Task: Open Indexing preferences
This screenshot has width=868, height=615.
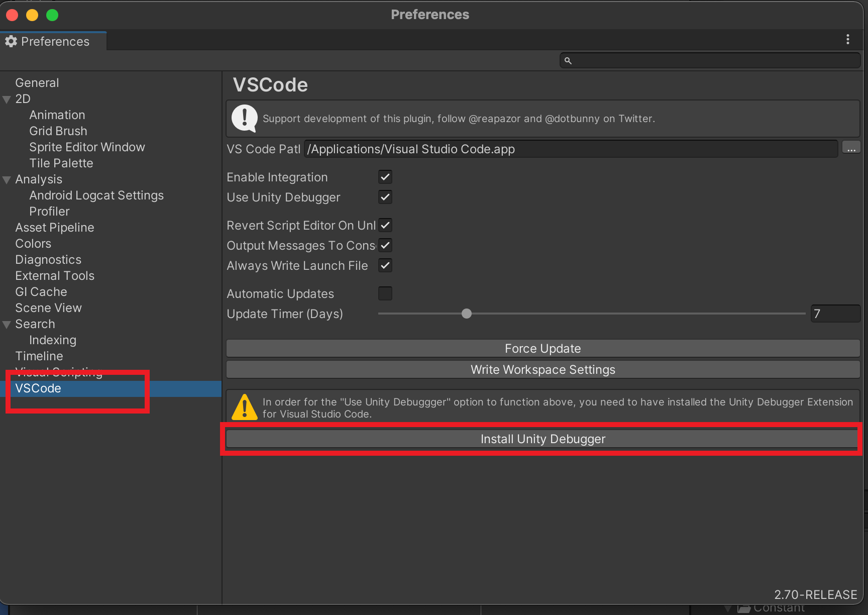Action: pyautogui.click(x=52, y=340)
